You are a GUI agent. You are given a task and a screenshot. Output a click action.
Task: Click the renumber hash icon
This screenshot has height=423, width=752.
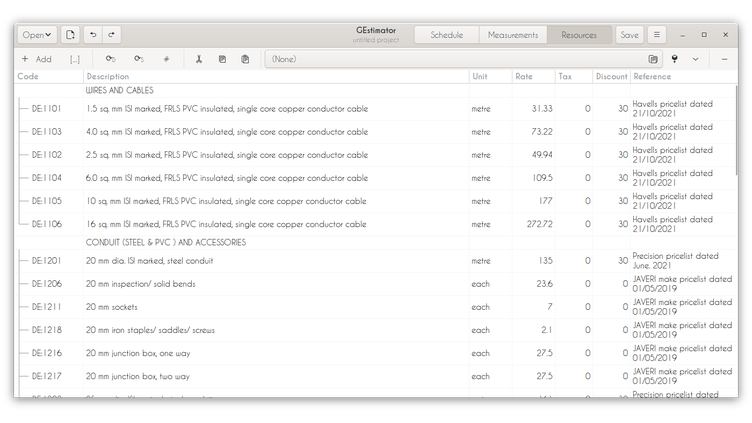coord(166,59)
